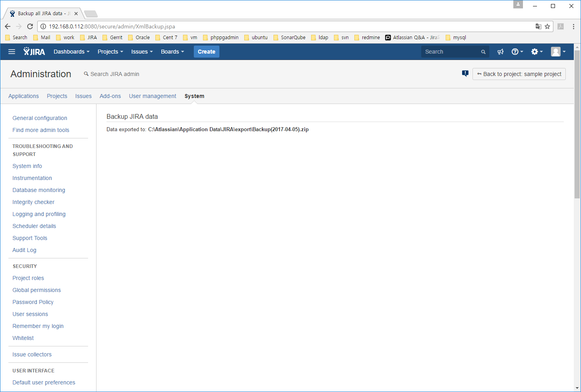Click the JIRA logo

pos(34,52)
